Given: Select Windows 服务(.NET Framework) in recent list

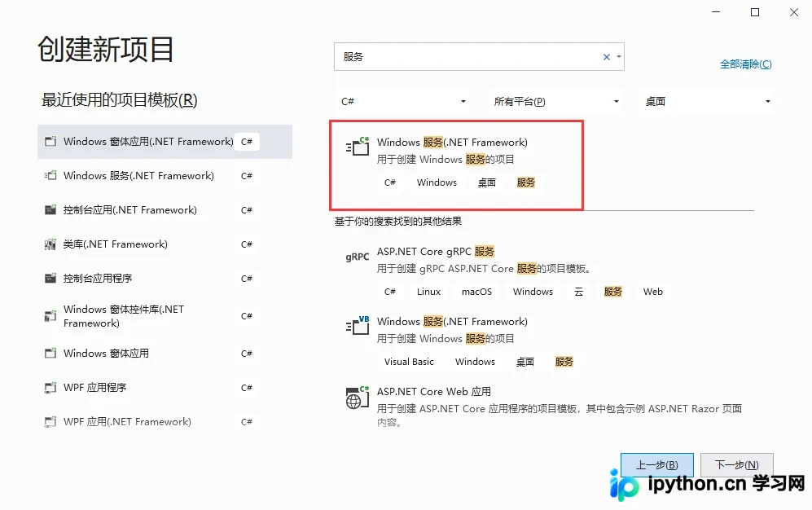Looking at the screenshot, I should (x=165, y=175).
